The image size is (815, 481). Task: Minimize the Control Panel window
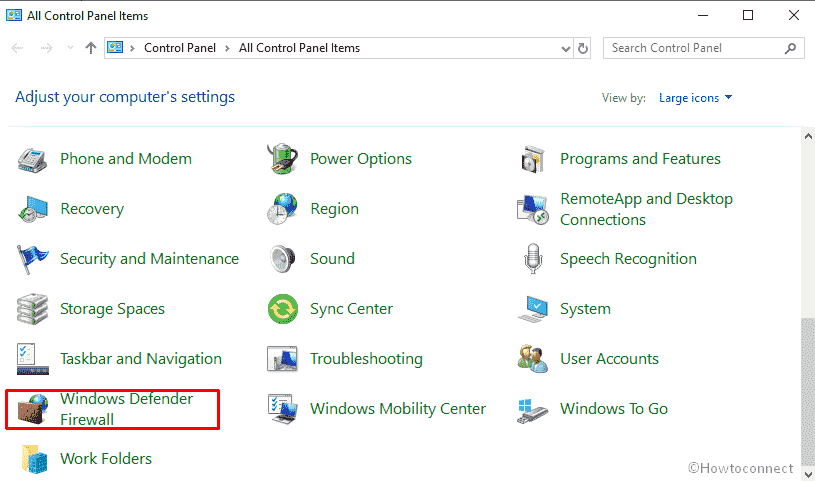pos(703,15)
